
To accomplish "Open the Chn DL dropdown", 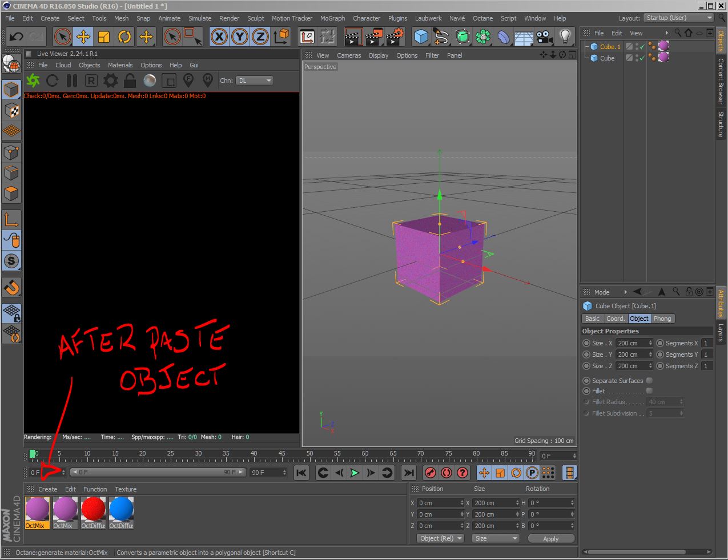I will (255, 80).
